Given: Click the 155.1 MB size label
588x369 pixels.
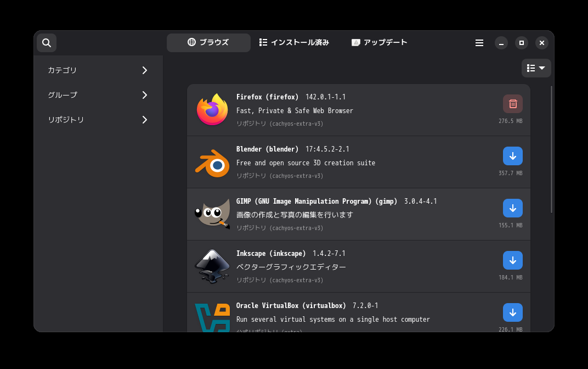Looking at the screenshot, I should (x=510, y=225).
